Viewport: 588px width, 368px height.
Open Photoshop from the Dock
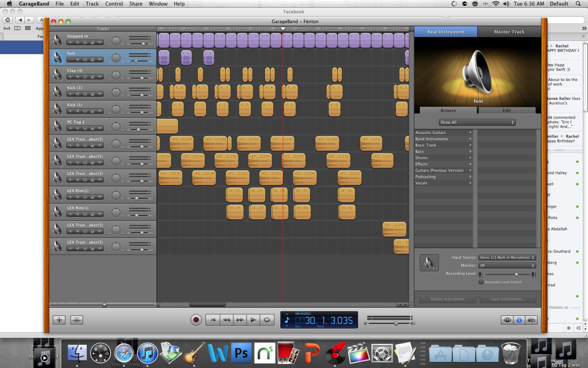[x=241, y=353]
